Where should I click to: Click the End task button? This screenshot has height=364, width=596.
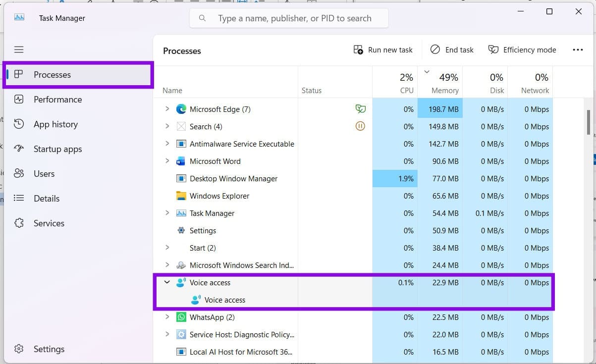click(452, 50)
